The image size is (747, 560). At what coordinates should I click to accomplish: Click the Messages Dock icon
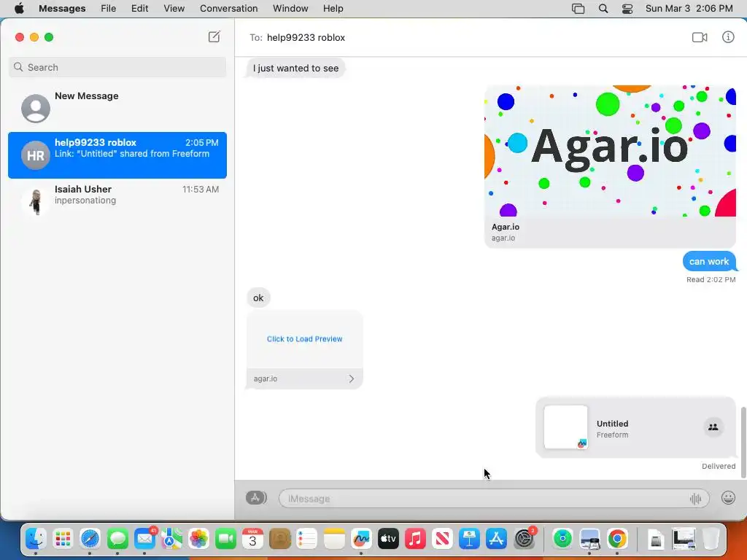point(117,539)
